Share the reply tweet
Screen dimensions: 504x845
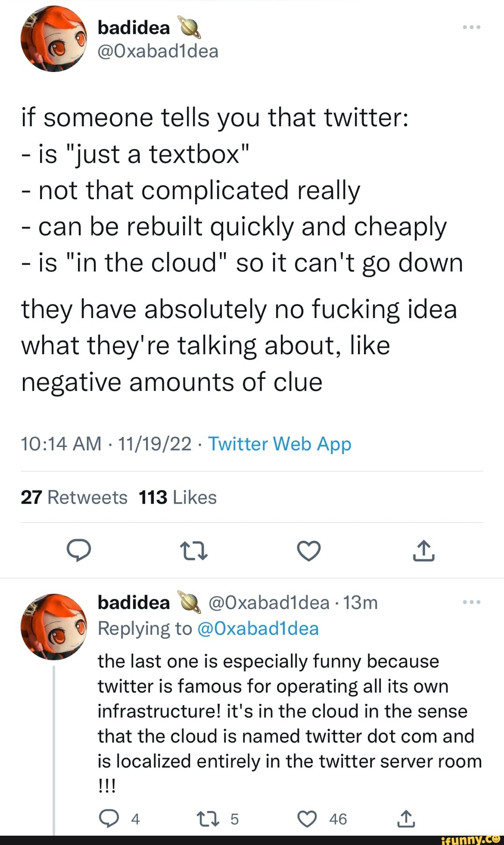406,819
